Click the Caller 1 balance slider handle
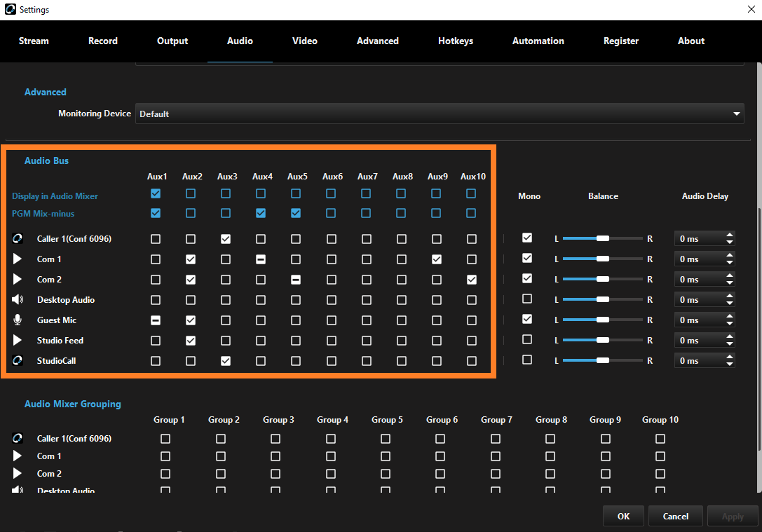 603,238
